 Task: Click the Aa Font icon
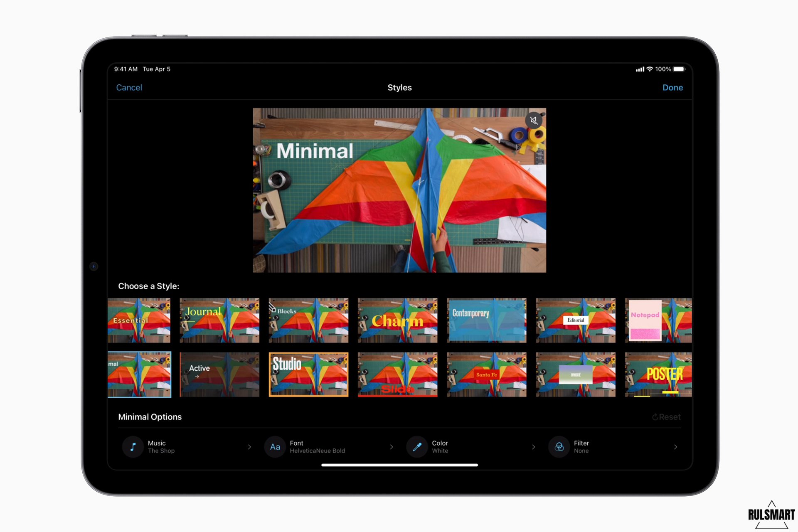tap(275, 447)
